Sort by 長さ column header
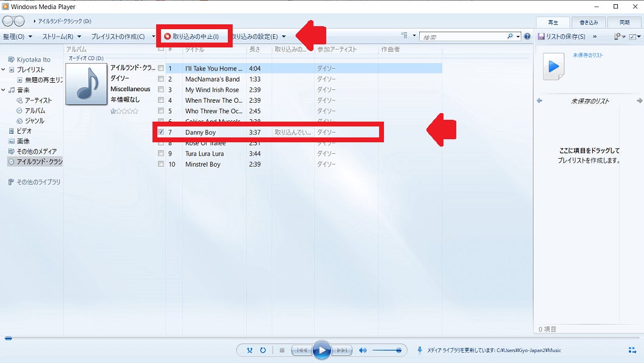Image resolution: width=644 pixels, height=363 pixels. (259, 49)
